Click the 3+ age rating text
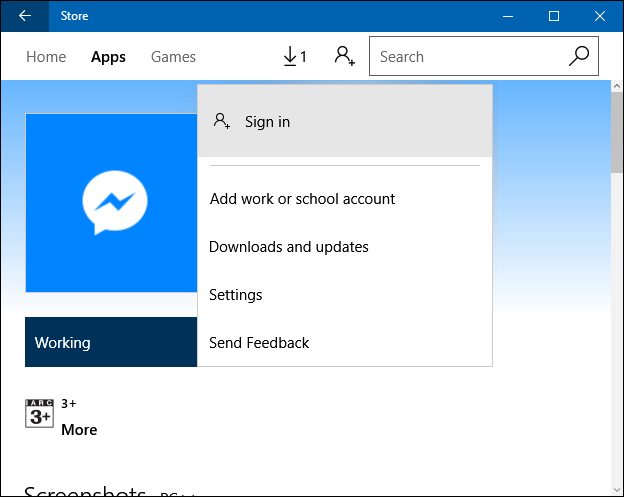624x497 pixels. click(x=68, y=403)
